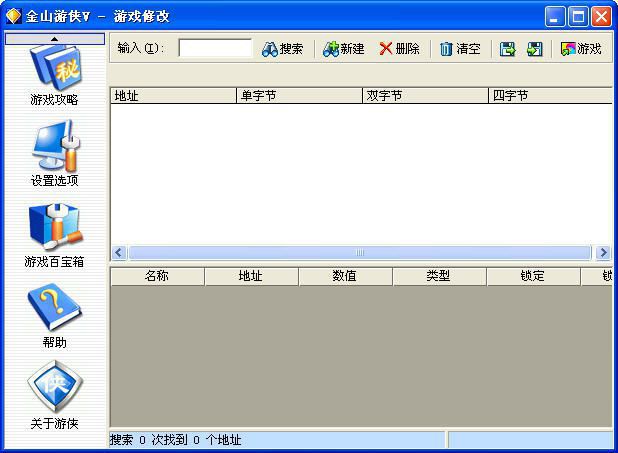Screen dimensions: 618x453
Task: Click the 类型 column header
Action: pos(439,276)
